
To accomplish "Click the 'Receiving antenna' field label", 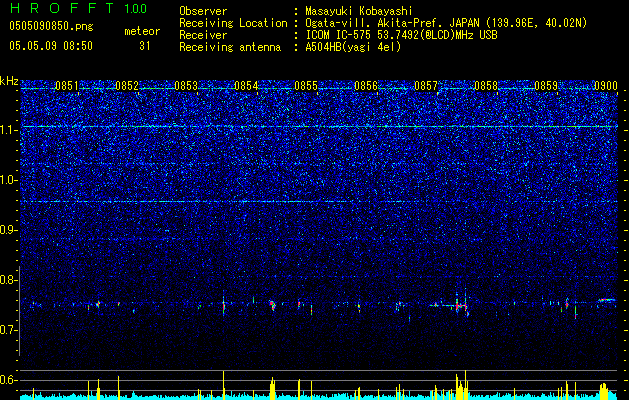I will [230, 47].
